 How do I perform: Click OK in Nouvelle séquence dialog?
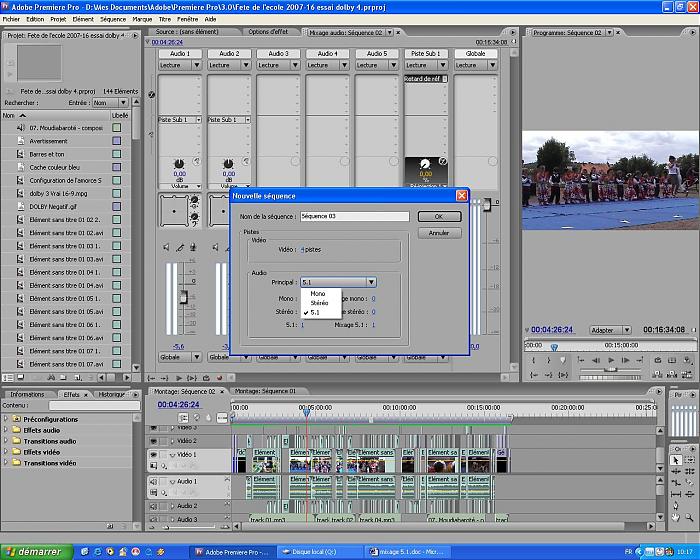(439, 217)
